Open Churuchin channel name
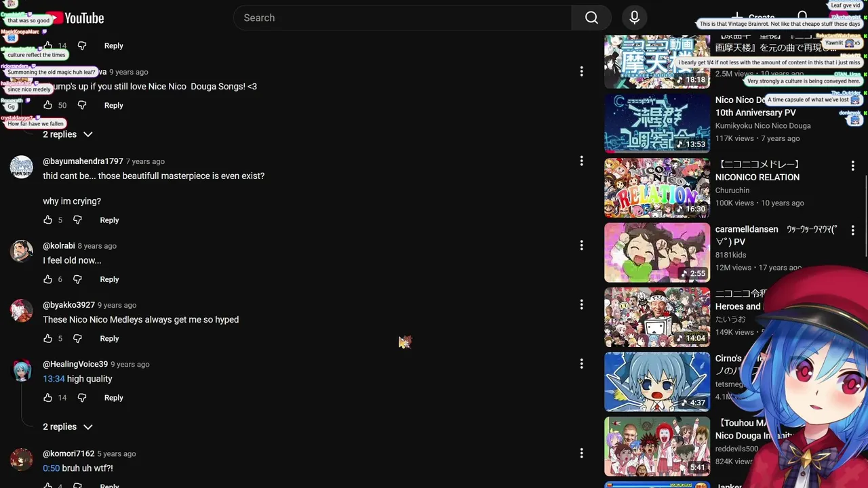Image resolution: width=868 pixels, height=488 pixels. click(732, 190)
